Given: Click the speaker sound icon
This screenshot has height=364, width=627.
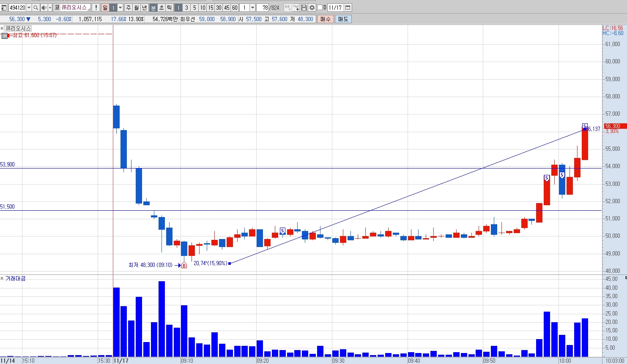Looking at the screenshot, I should [x=44, y=8].
